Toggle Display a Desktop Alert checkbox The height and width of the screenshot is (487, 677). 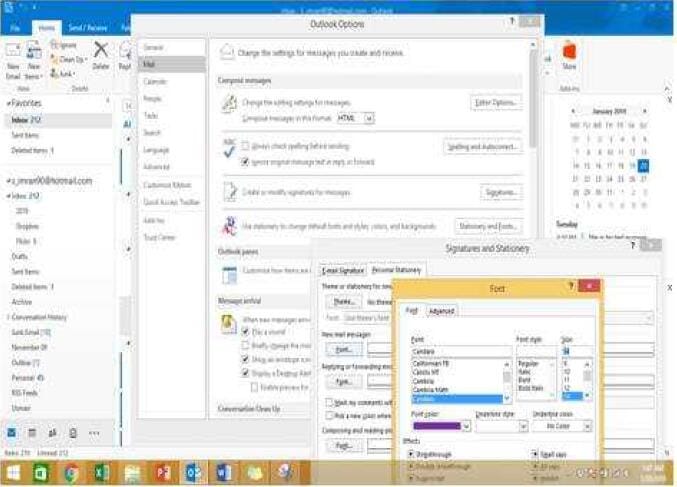point(245,373)
